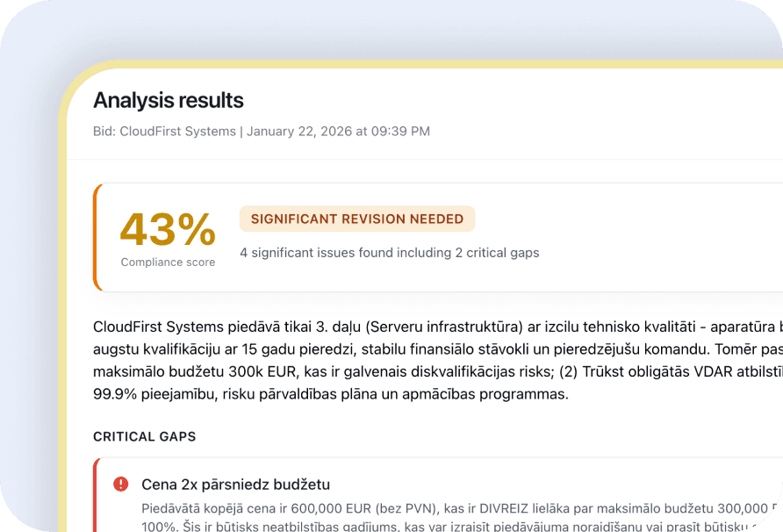The width and height of the screenshot is (783, 532).
Task: Click the CRITICAL GAPS section heading
Action: click(145, 436)
